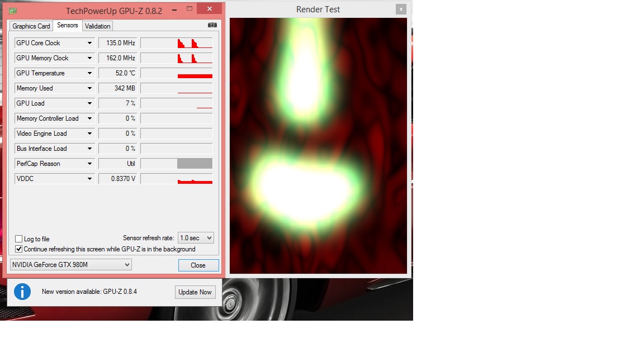This screenshot has width=644, height=362.
Task: Click the GPU Memory Clock history graph
Action: point(177,58)
